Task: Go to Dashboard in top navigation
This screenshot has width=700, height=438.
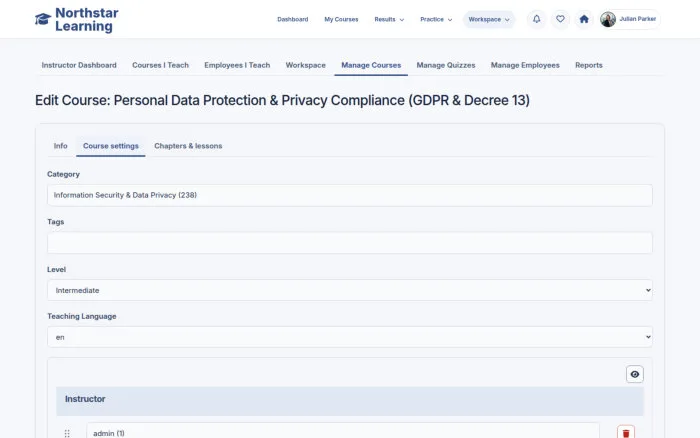Action: coord(292,19)
